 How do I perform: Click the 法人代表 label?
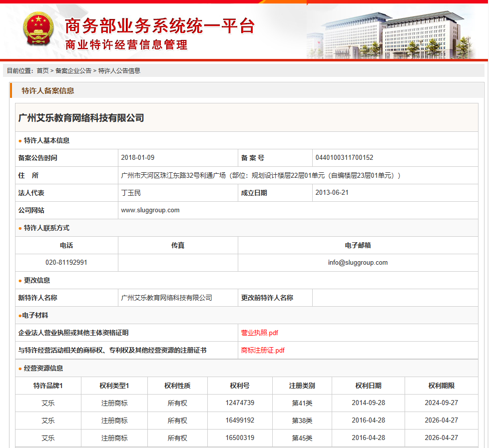click(31, 193)
